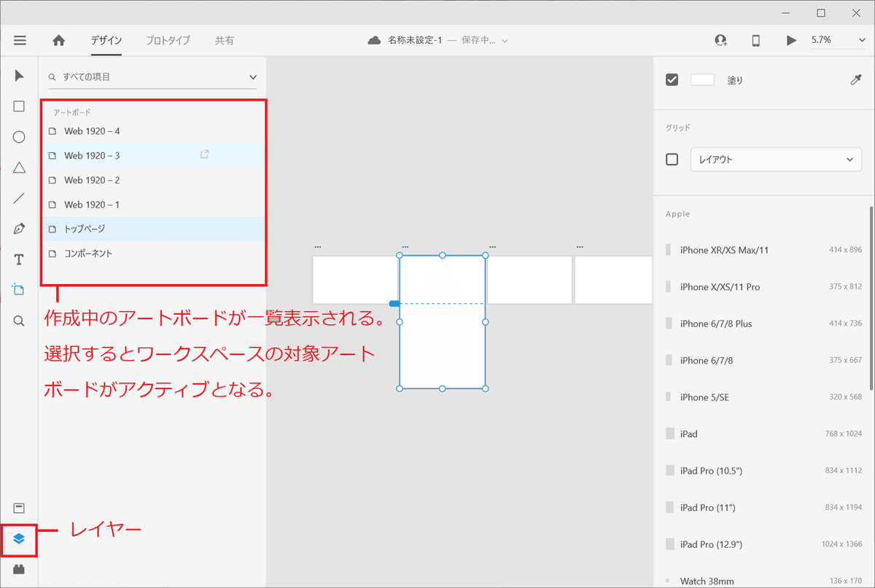Image resolution: width=875 pixels, height=588 pixels.
Task: Select the Web 1920 – 2 artboard layer
Action: (153, 180)
